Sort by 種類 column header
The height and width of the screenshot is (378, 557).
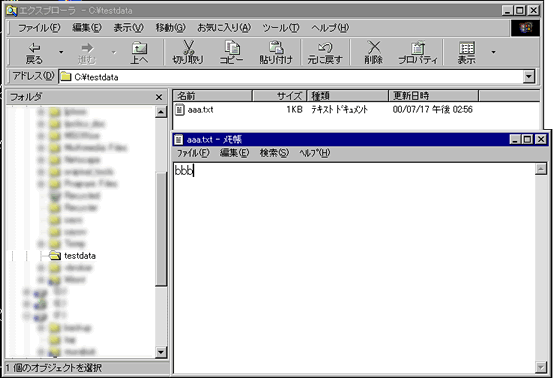[x=347, y=96]
